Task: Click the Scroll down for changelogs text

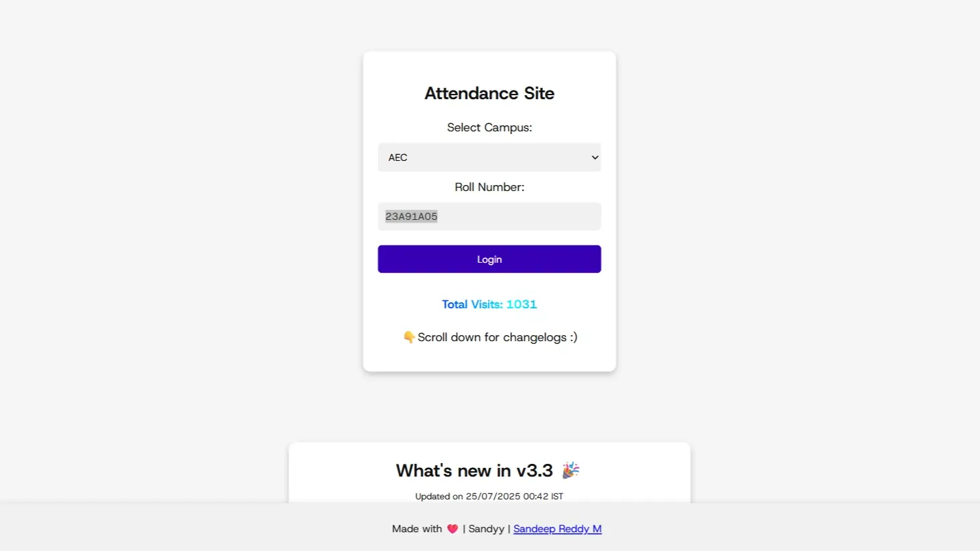Action: coord(497,337)
